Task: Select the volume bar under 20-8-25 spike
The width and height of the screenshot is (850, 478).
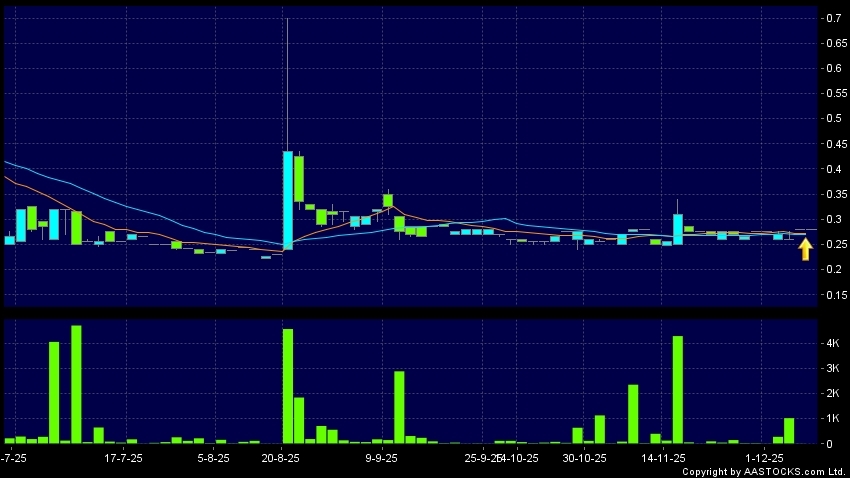Action: click(x=288, y=386)
